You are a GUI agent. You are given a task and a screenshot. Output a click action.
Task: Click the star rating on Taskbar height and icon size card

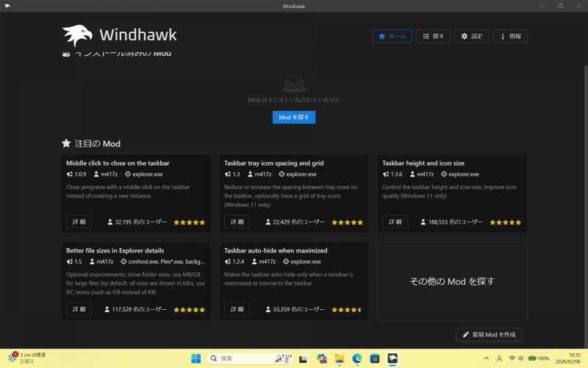coord(505,222)
